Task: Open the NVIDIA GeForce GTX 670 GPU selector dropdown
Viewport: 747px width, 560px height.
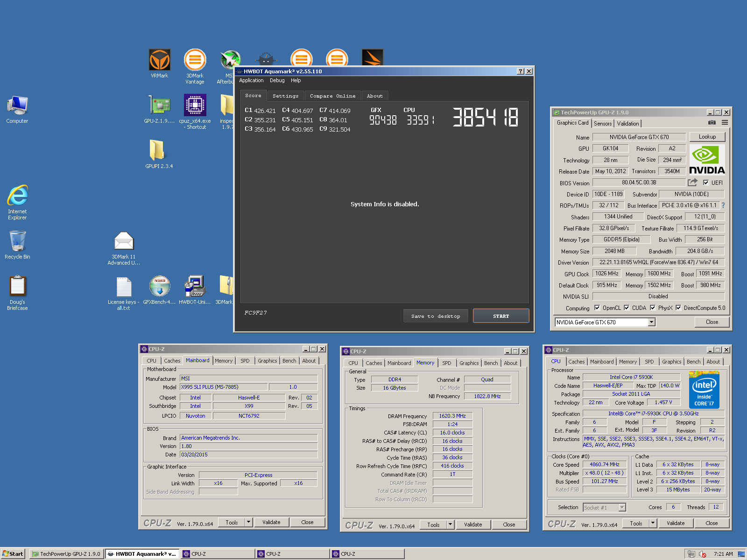Action: click(x=651, y=322)
